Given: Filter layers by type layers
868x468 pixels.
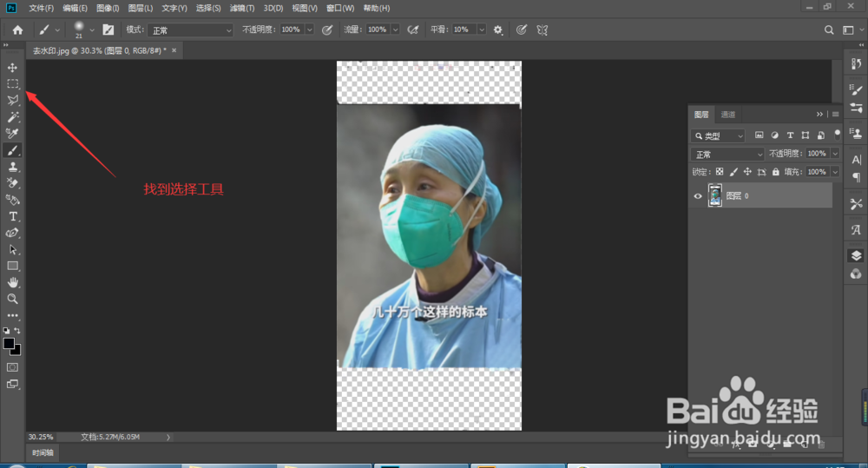Looking at the screenshot, I should (790, 135).
